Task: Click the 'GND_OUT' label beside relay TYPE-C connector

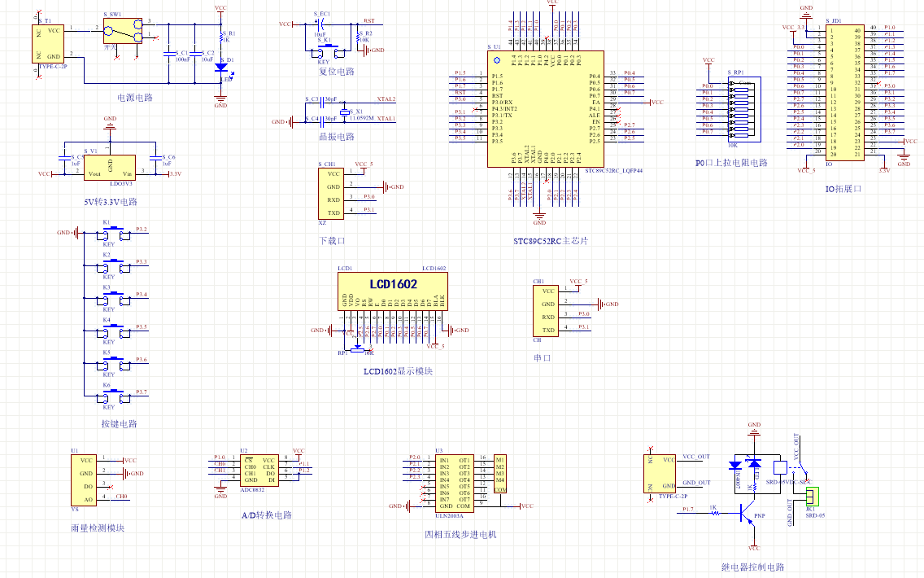Action: point(696,483)
